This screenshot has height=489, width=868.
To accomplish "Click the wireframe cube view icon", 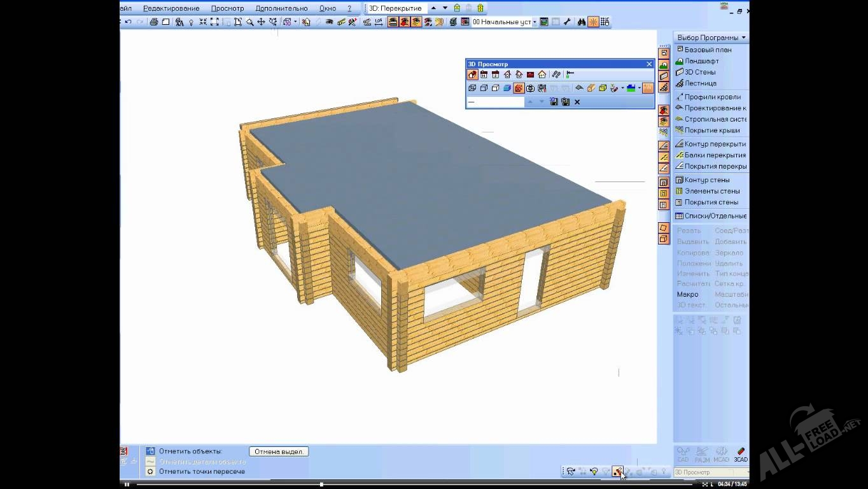I will click(x=472, y=89).
